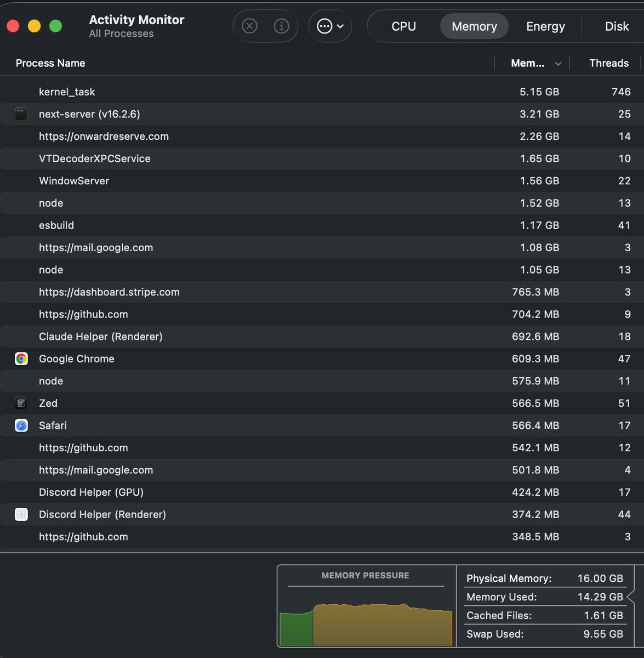Select the github.com row using 704.2 MB
Viewport: 644px width, 658px height.
tap(322, 314)
